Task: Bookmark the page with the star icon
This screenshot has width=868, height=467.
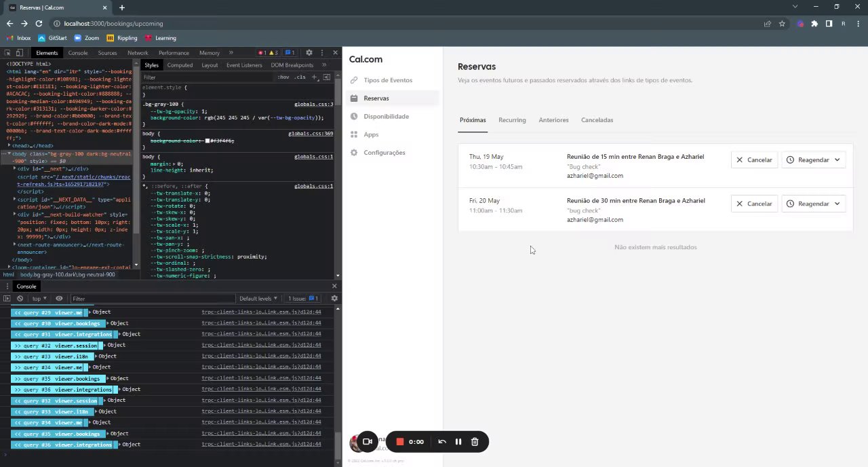Action: coord(782,23)
